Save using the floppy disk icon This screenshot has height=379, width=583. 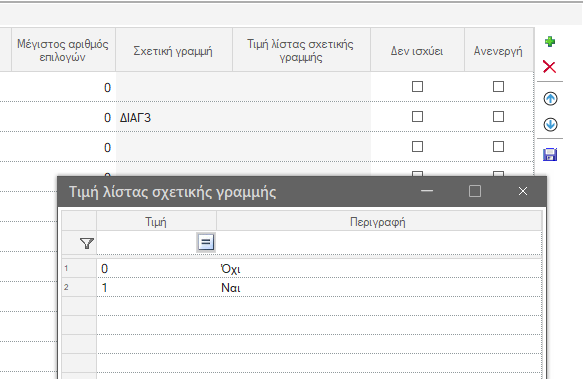tap(550, 154)
